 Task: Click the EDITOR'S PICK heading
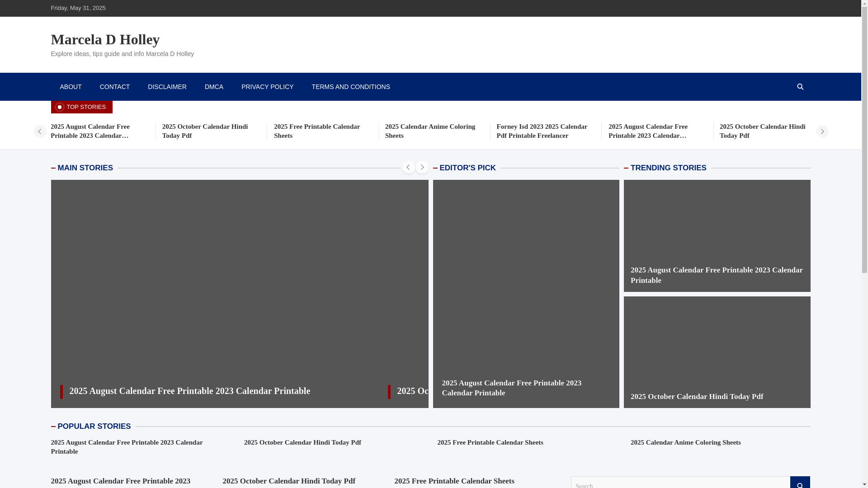[x=467, y=168]
